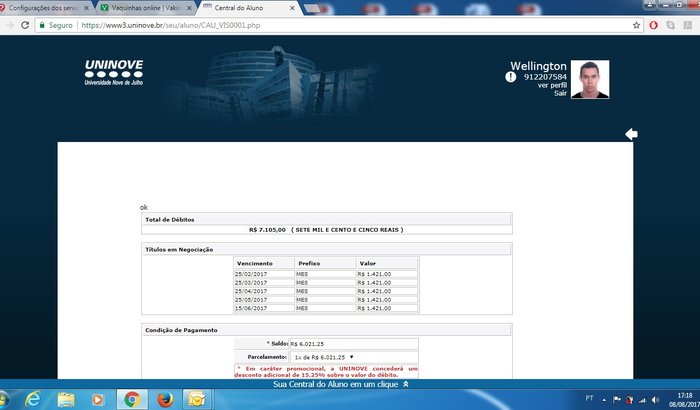The height and width of the screenshot is (410, 700).
Task: Click the R$ 1.421,00 value for 25/02/2017
Action: point(388,274)
